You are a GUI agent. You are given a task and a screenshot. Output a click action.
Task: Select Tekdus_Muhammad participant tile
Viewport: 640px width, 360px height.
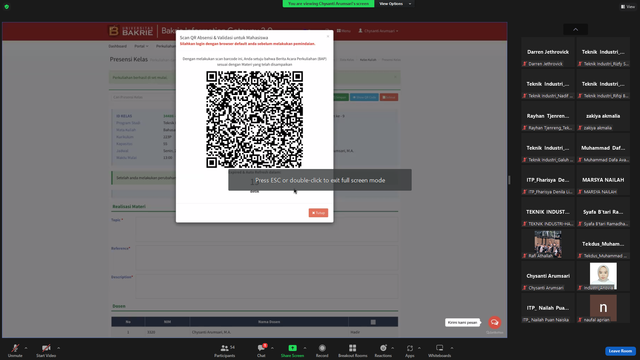point(603,244)
